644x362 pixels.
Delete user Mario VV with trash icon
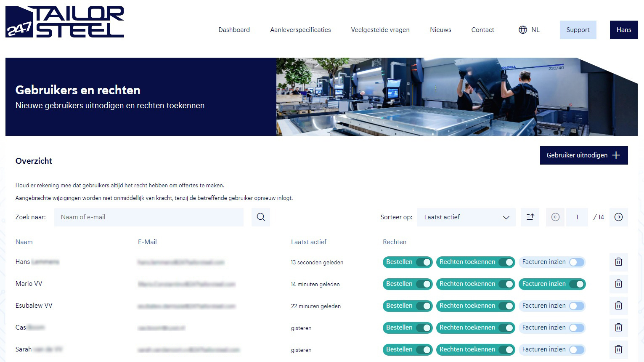click(618, 284)
